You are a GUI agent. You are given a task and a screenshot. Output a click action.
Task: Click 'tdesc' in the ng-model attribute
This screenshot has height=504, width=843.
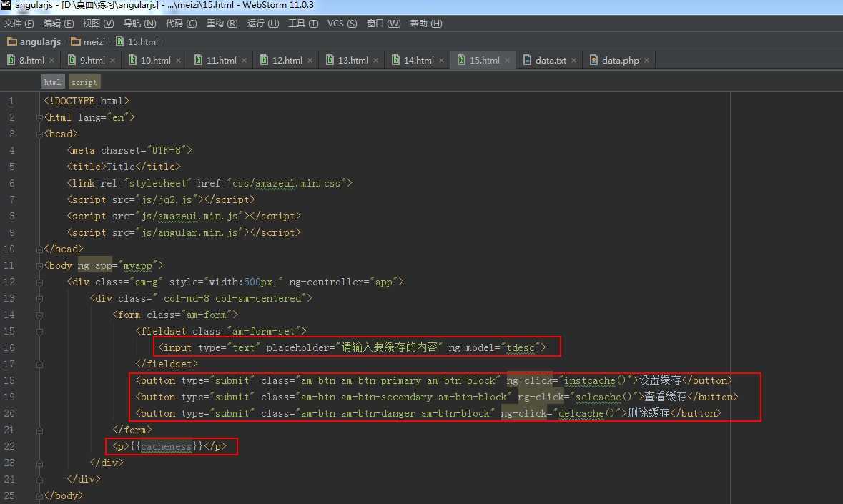(x=521, y=347)
